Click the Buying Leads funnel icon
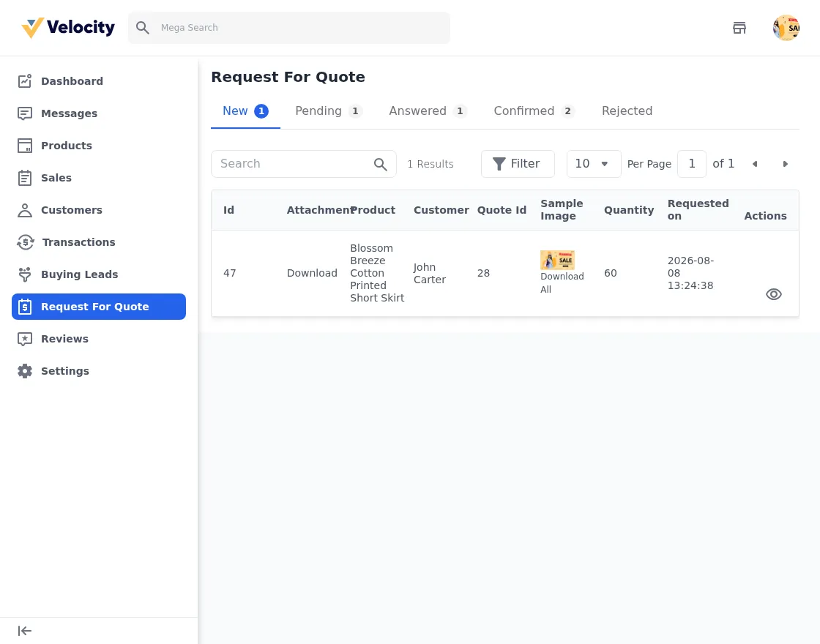This screenshot has height=644, width=820. 25,274
